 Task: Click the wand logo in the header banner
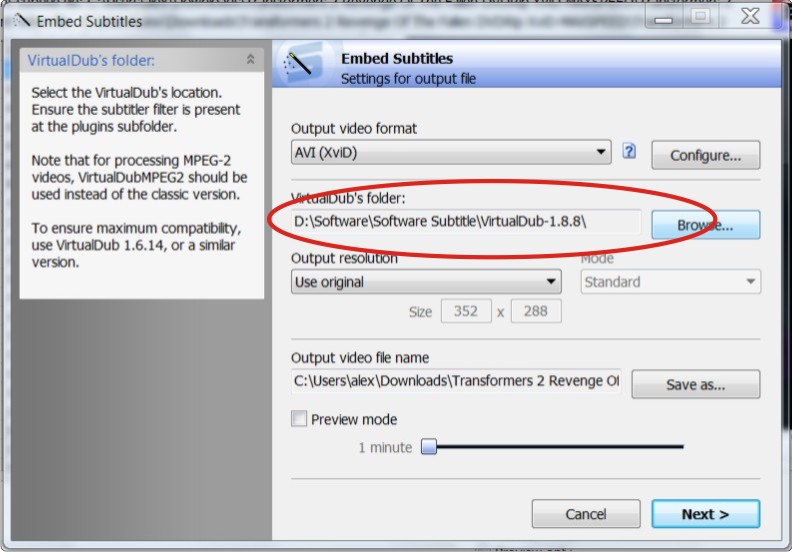301,65
